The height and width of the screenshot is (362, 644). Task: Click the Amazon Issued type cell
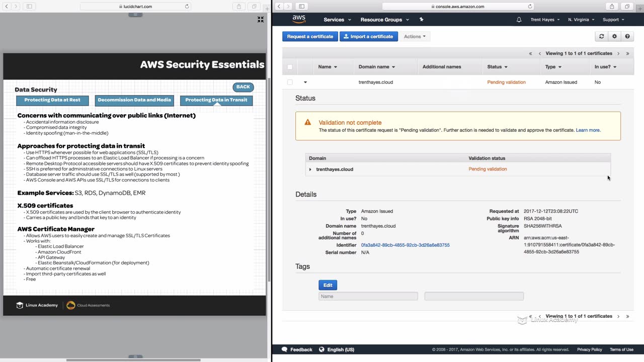point(561,82)
